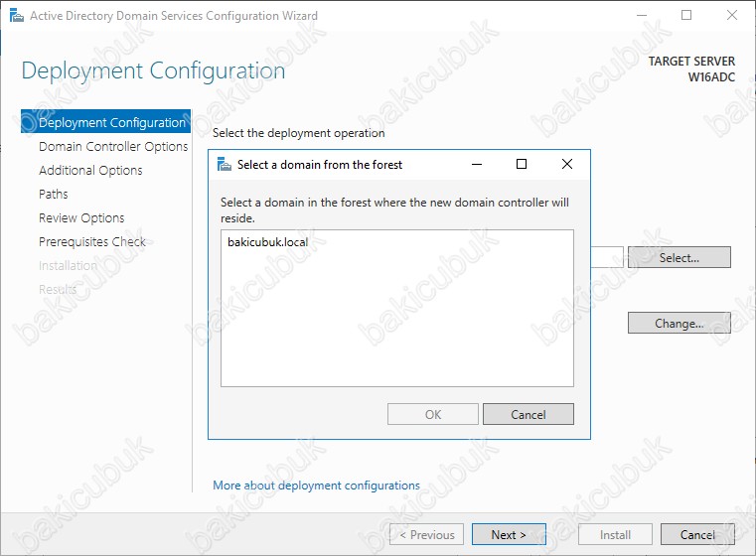The height and width of the screenshot is (556, 756).
Task: Close the Select a domain dialog
Action: pos(566,164)
